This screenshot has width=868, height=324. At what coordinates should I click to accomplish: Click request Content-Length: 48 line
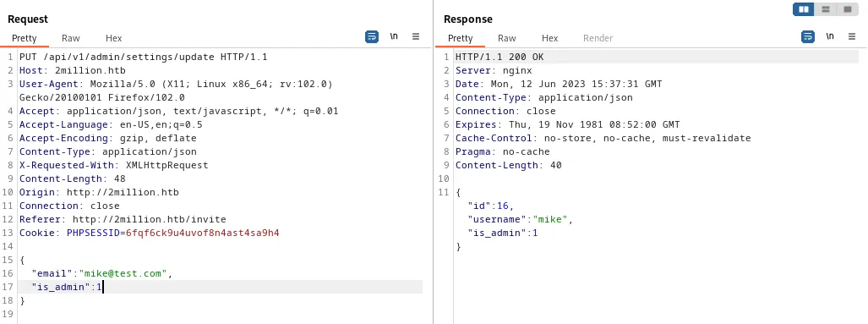73,178
